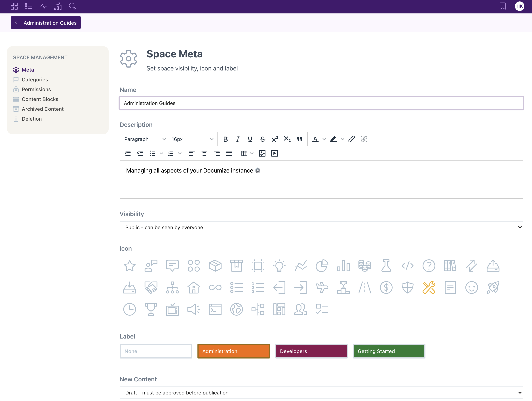Select the Getting Started label
Screen dimensions: 532x401
[x=389, y=351]
